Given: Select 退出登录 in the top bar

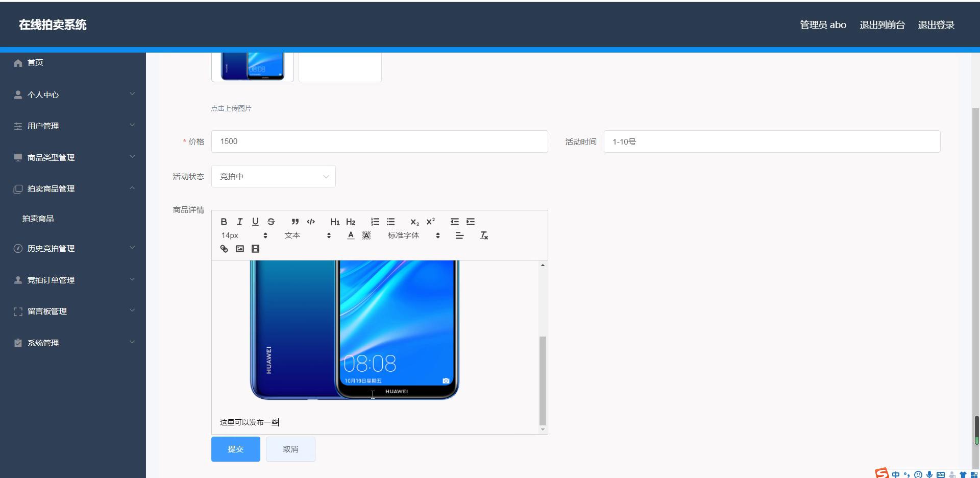Looking at the screenshot, I should pyautogui.click(x=936, y=25).
